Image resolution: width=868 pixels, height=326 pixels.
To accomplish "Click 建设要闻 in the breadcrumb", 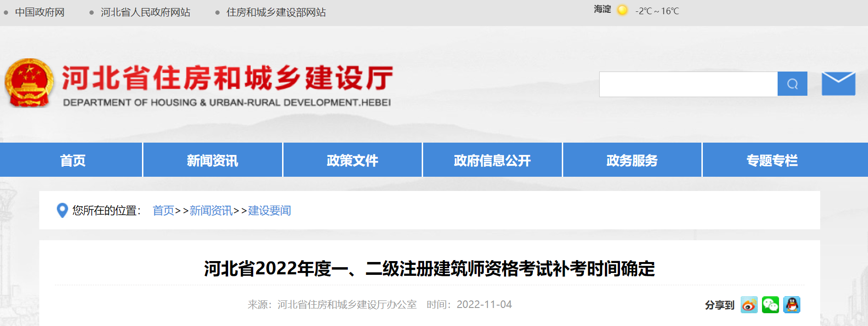I will click(269, 210).
